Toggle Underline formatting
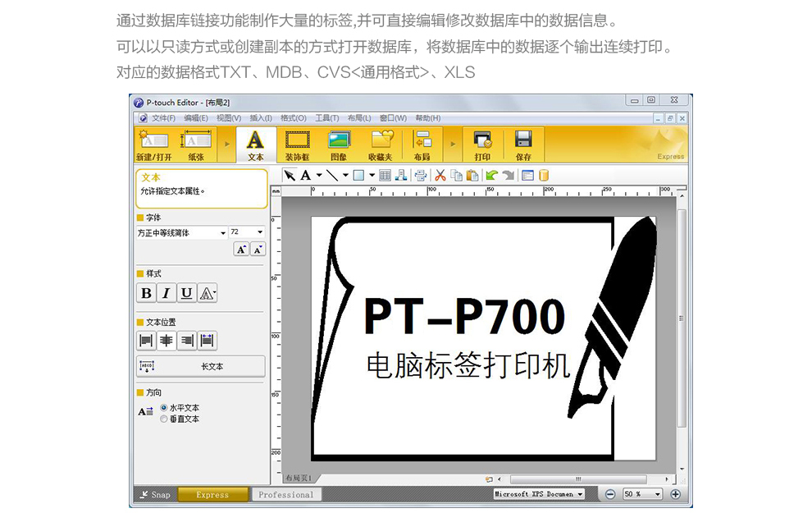 (x=186, y=293)
